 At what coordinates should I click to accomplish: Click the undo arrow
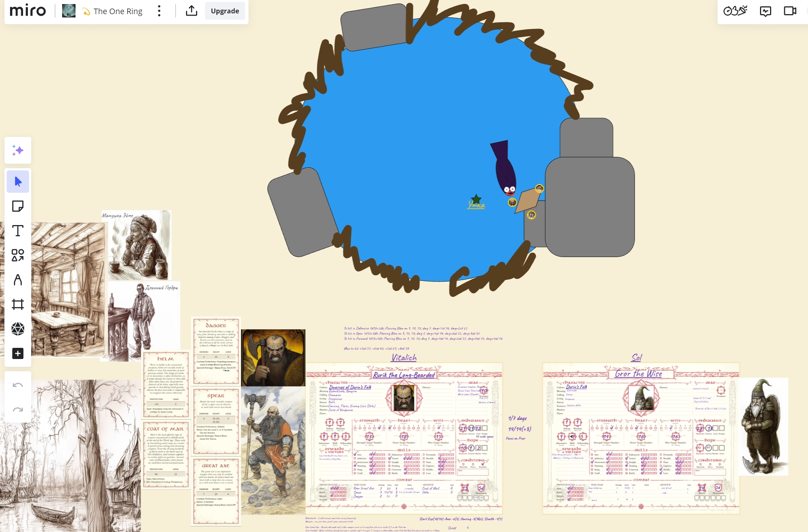pyautogui.click(x=17, y=385)
